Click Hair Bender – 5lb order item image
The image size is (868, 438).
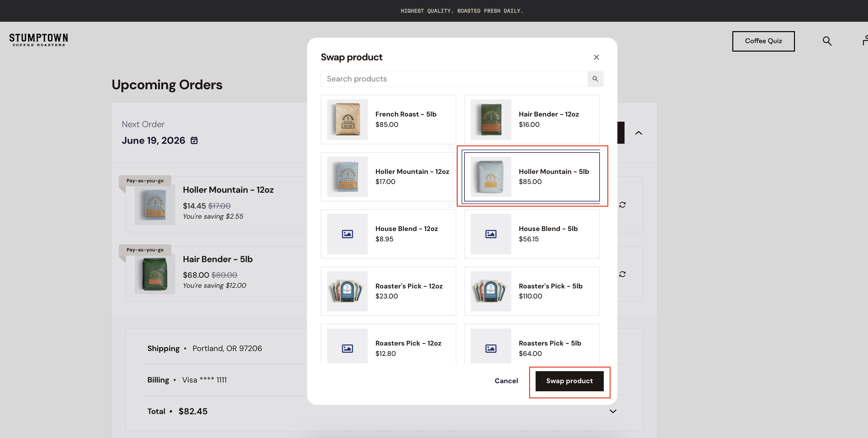[155, 274]
